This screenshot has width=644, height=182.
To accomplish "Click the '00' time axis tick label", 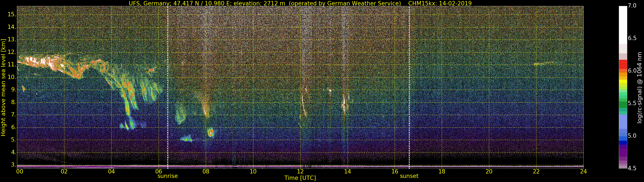I will (20, 172).
